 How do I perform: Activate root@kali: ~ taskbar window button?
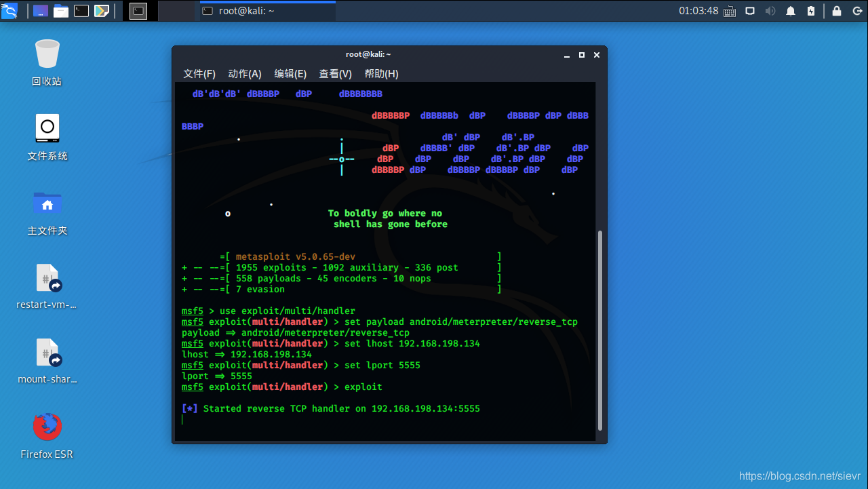coord(268,11)
